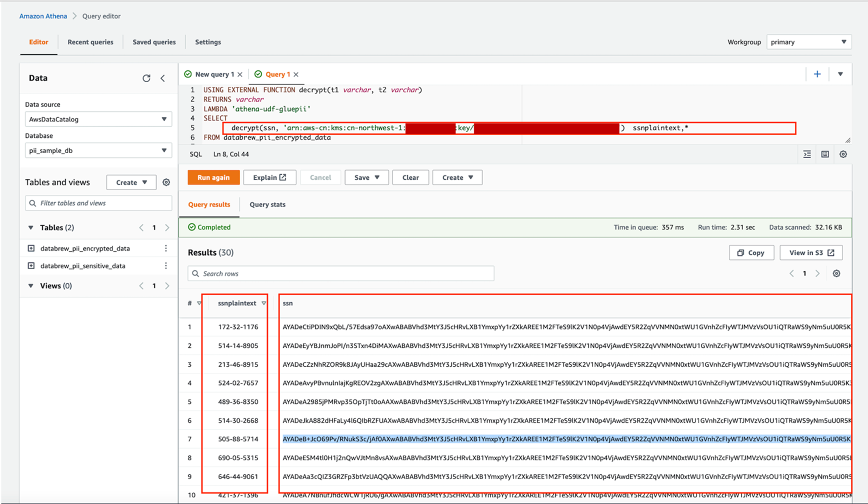Viewport: 868px width, 504px height.
Task: Click the Search rows field
Action: click(341, 273)
